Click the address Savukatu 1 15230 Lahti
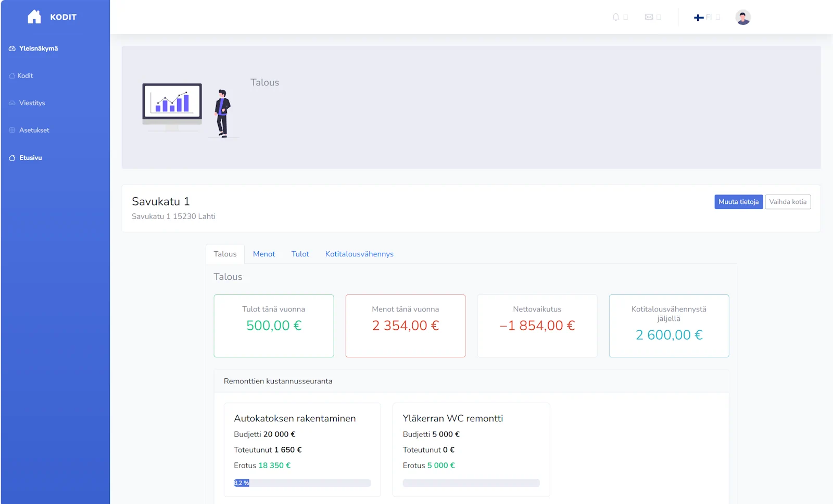This screenshot has height=504, width=833. point(173,216)
